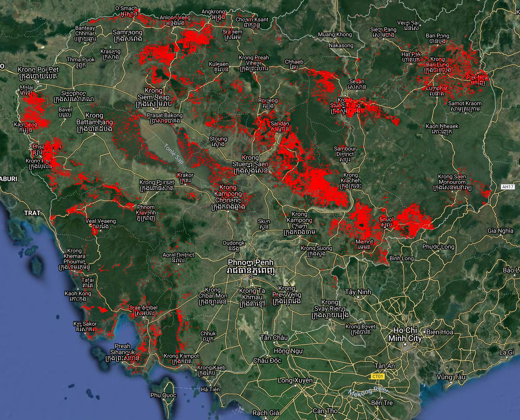
Task: Select the Phu Quoc island label
Action: pos(163,395)
